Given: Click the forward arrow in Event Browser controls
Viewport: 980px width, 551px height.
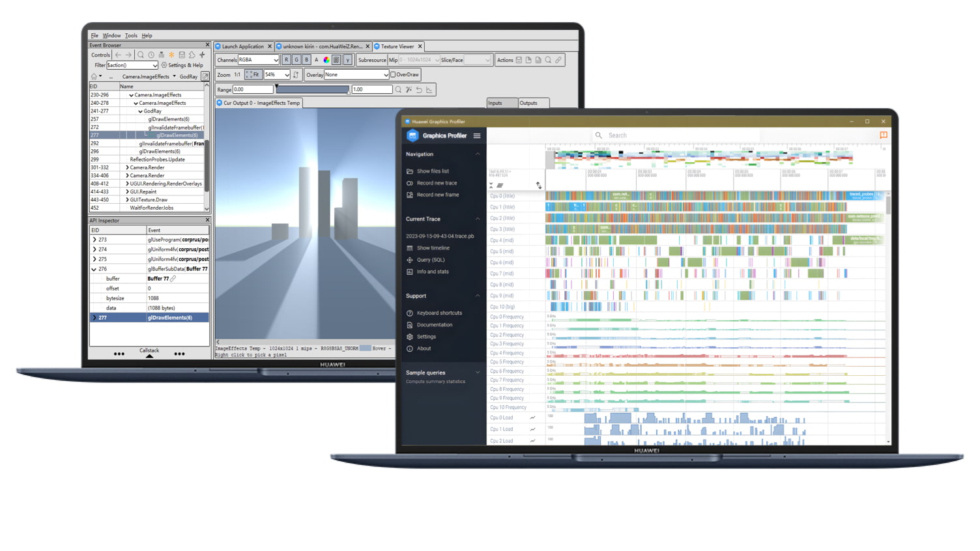Looking at the screenshot, I should pyautogui.click(x=128, y=55).
